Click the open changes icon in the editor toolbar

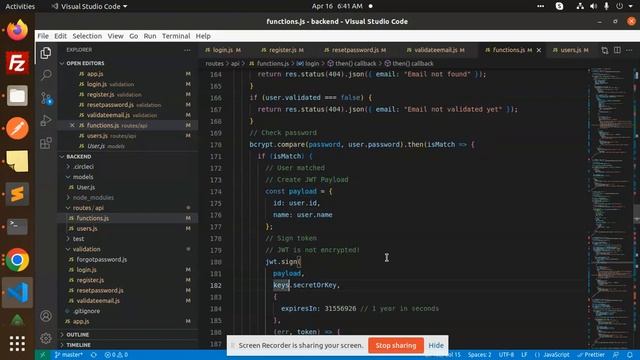click(x=604, y=50)
